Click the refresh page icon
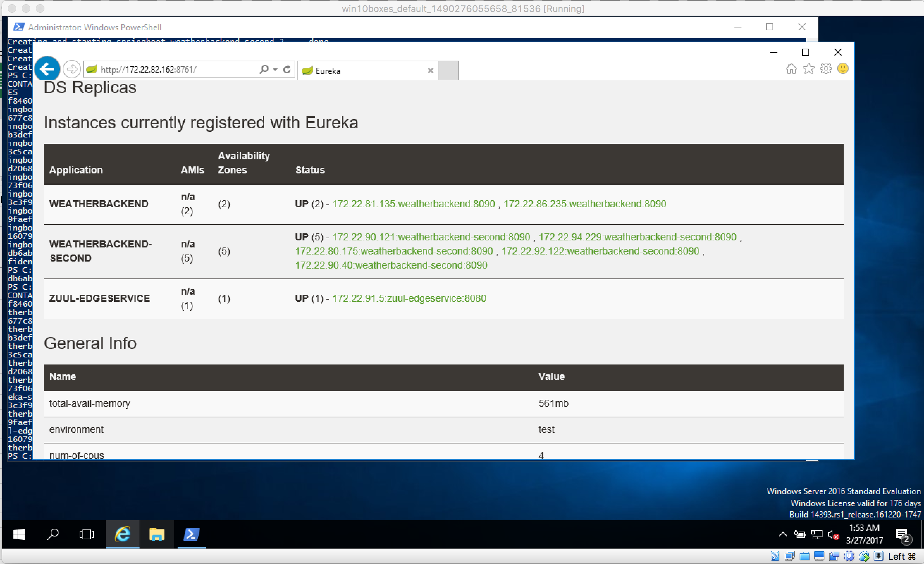This screenshot has height=564, width=924. coord(287,69)
